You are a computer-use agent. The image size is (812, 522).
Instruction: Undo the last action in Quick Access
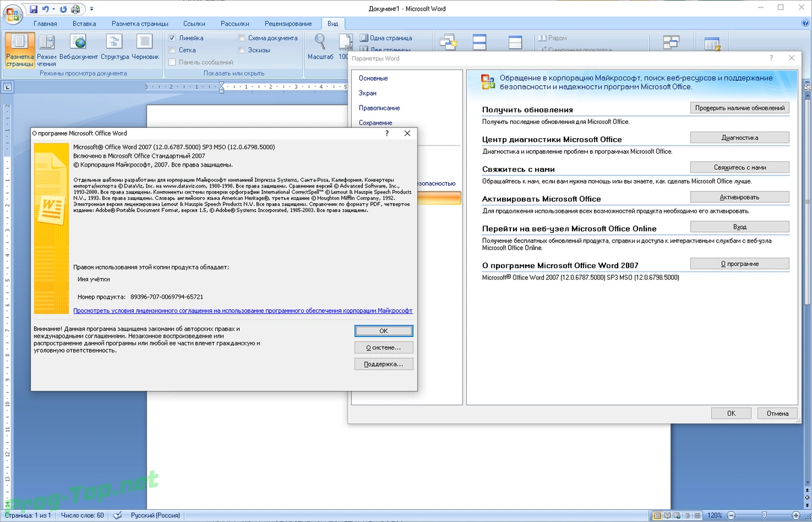click(x=47, y=9)
